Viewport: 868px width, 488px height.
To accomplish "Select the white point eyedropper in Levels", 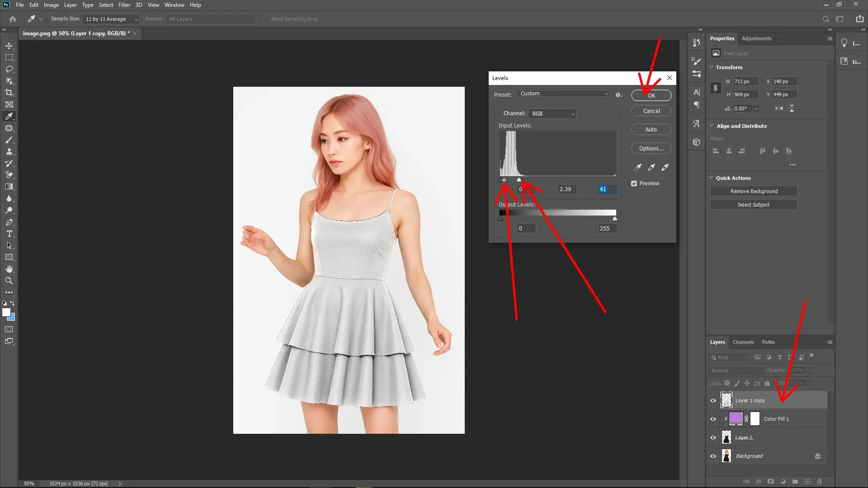I will 665,167.
